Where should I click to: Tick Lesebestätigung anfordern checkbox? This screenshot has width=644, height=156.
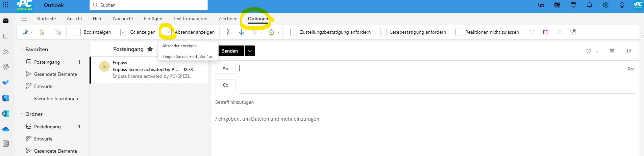(x=383, y=32)
